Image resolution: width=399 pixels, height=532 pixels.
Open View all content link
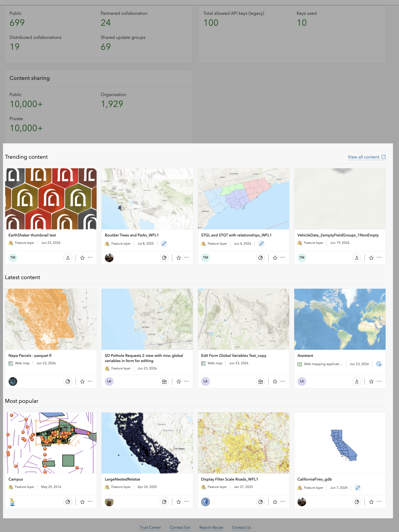tap(367, 157)
